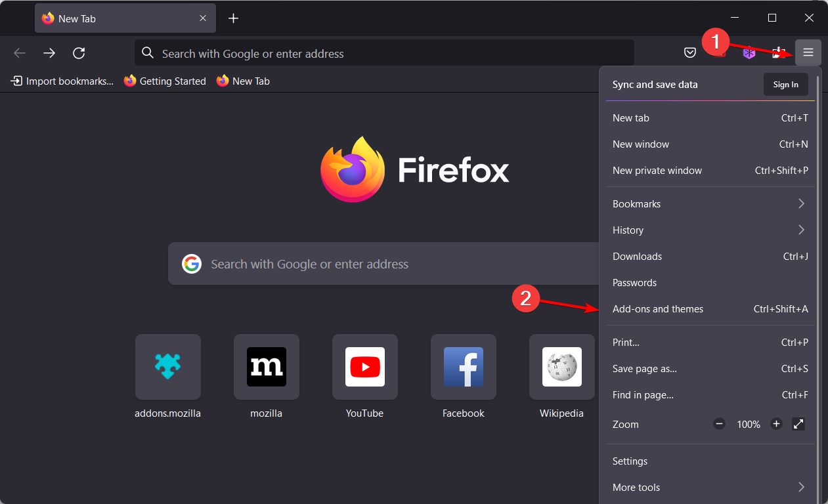The width and height of the screenshot is (828, 504).
Task: Maximize the Firefox window
Action: [x=772, y=18]
